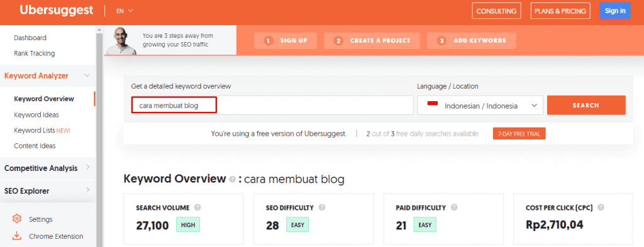This screenshot has width=644, height=247.
Task: Click the Settings gear icon
Action: [17, 219]
